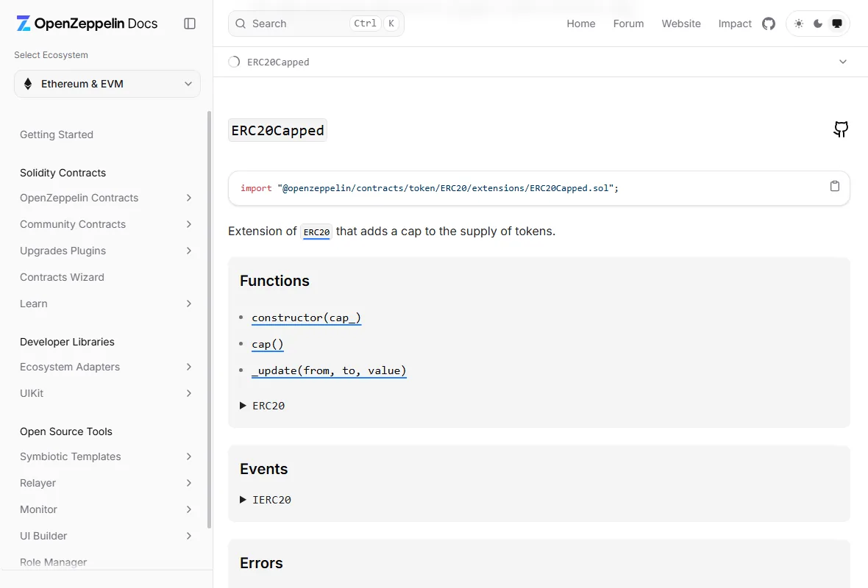Image resolution: width=868 pixels, height=588 pixels.
Task: Go to Home in top navigation
Action: tap(580, 24)
